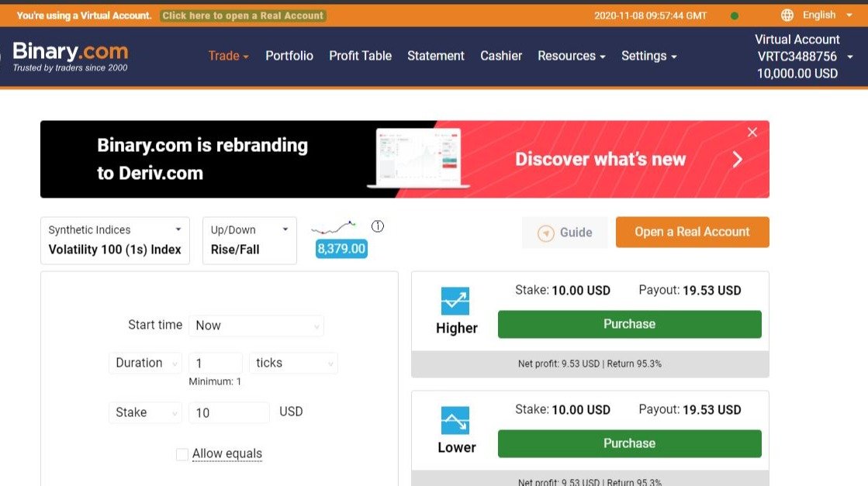Click the Binary.com logo

click(x=71, y=57)
